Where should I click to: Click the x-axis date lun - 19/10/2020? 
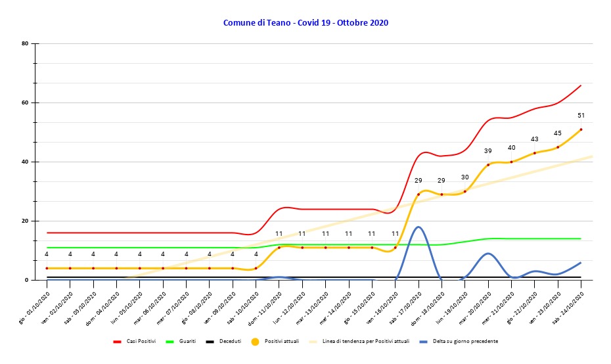pos(453,308)
